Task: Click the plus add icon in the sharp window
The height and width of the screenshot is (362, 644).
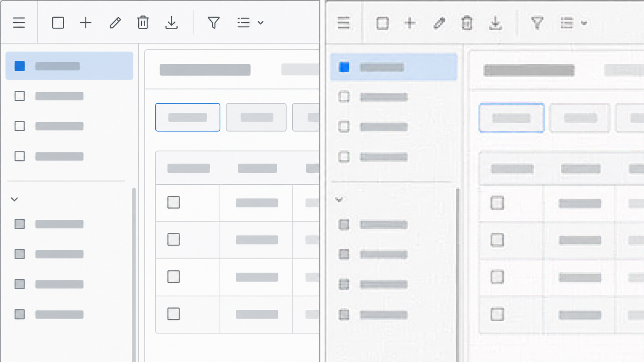Action: click(86, 23)
